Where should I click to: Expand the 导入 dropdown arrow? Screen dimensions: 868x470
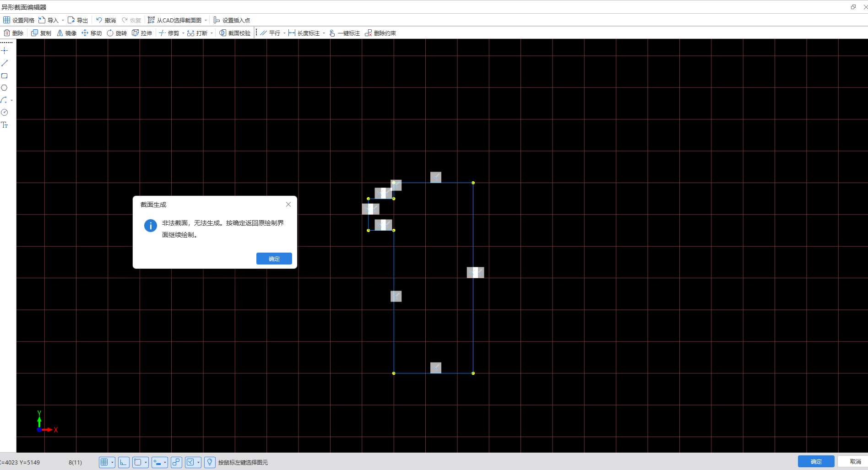(x=63, y=20)
